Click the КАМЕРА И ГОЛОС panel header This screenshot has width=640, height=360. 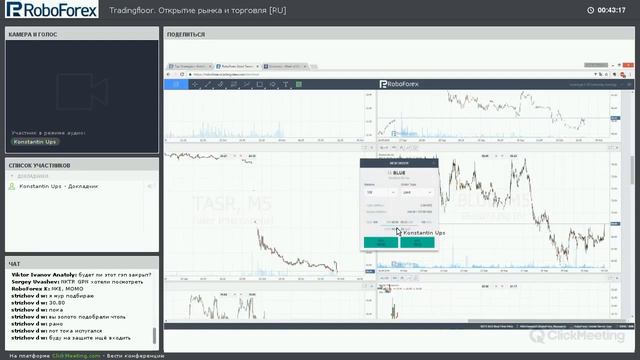[x=82, y=34]
